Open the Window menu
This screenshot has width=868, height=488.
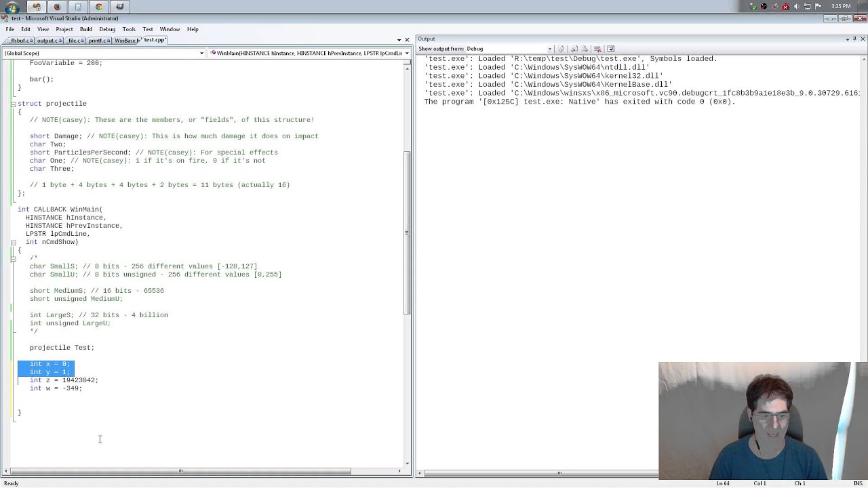(170, 29)
